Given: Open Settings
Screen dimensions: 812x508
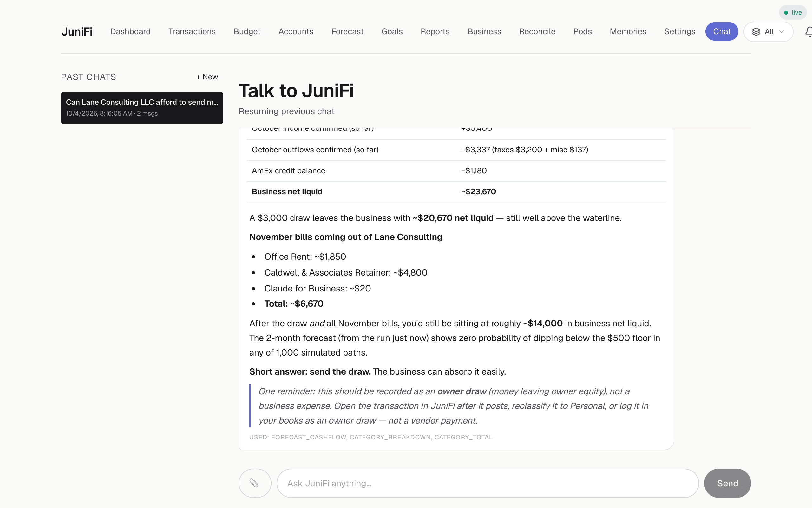Looking at the screenshot, I should pos(679,31).
